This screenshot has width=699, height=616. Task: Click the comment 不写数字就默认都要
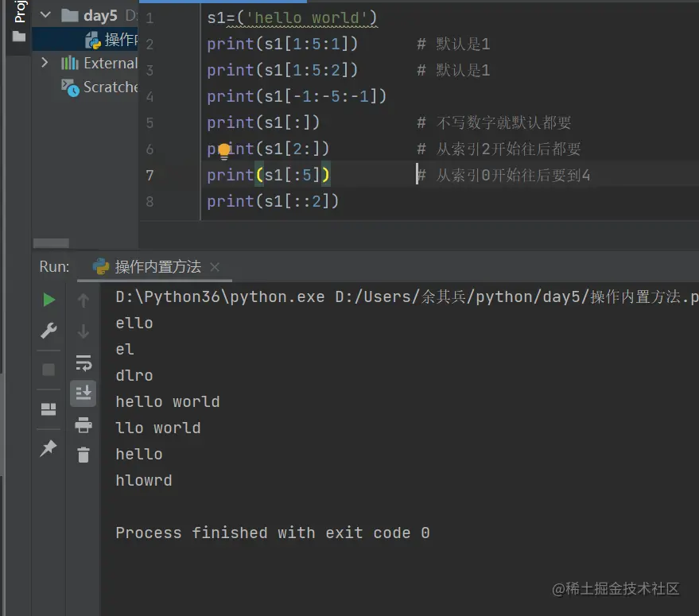pyautogui.click(x=494, y=122)
